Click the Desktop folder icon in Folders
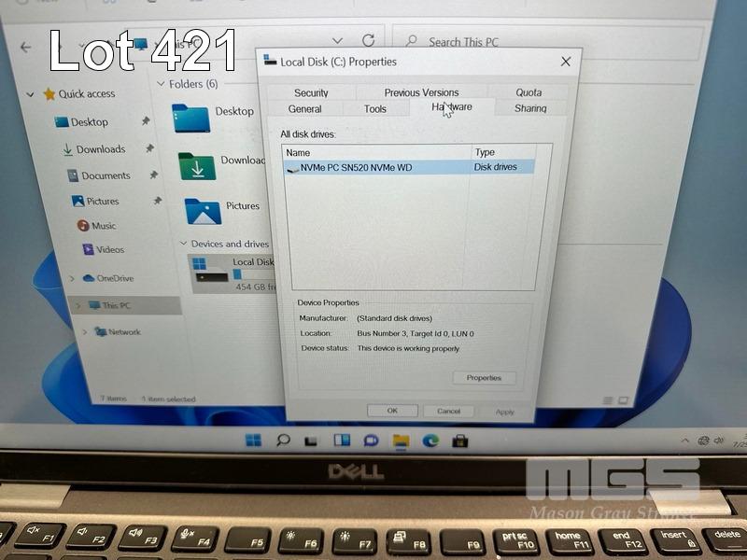Viewport: 747px width, 560px height. click(190, 116)
